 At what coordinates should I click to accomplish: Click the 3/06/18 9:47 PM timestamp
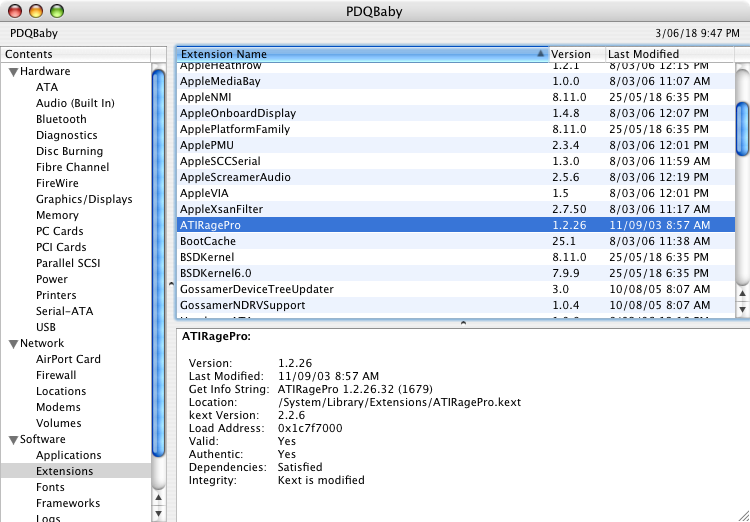697,33
